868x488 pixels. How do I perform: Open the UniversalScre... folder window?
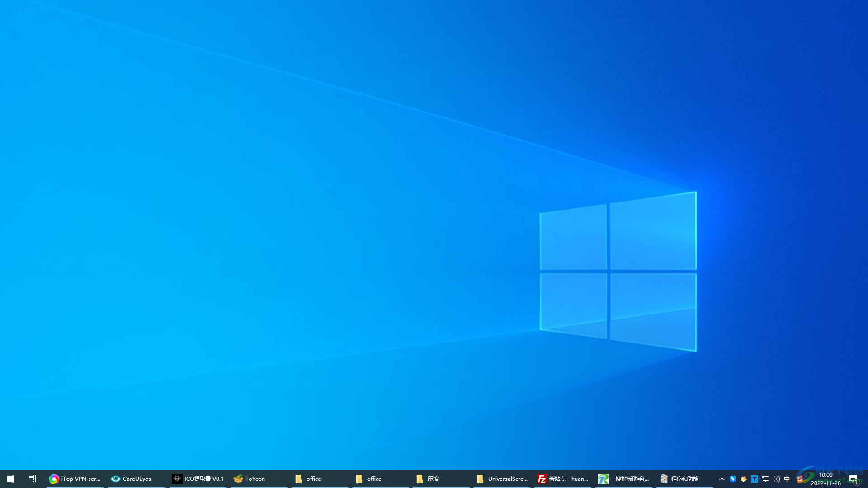point(502,479)
